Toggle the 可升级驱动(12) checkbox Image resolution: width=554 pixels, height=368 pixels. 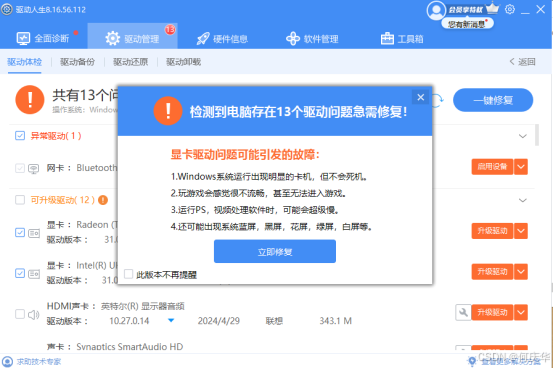(20, 200)
